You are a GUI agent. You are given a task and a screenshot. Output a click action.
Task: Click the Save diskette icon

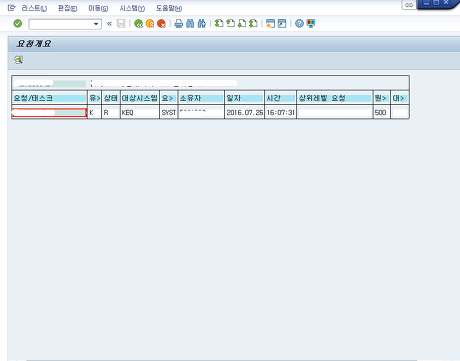[121, 24]
